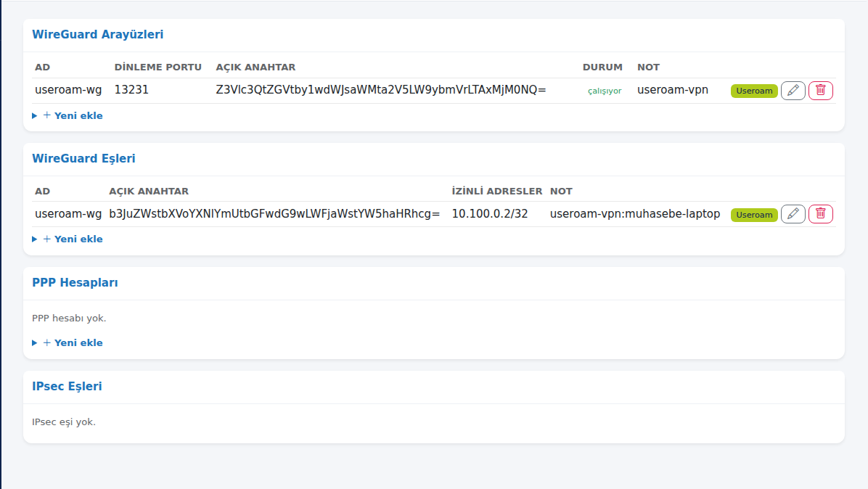The image size is (868, 489).
Task: Click the Useroam badge in the peer row
Action: pos(754,215)
